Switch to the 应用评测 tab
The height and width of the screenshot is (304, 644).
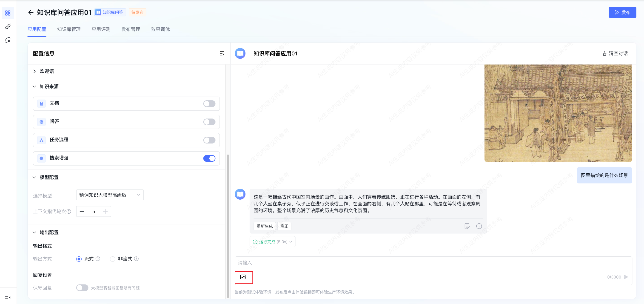point(101,29)
